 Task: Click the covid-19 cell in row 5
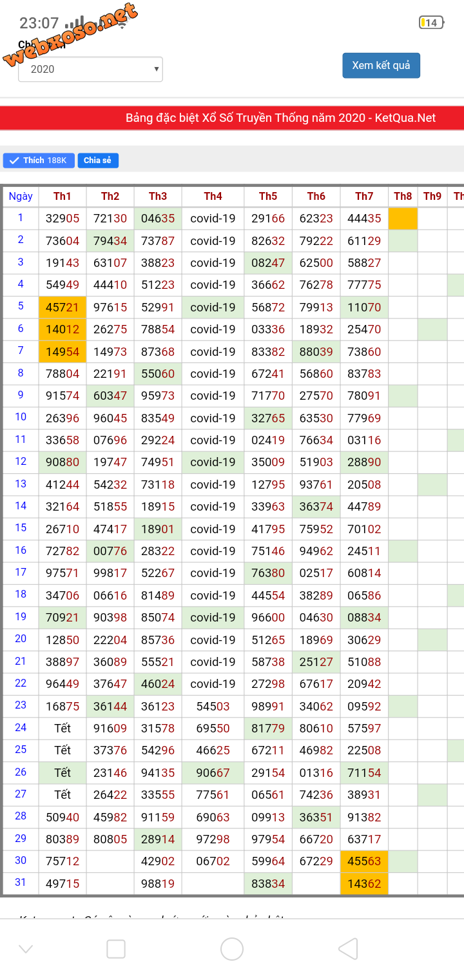(x=213, y=307)
